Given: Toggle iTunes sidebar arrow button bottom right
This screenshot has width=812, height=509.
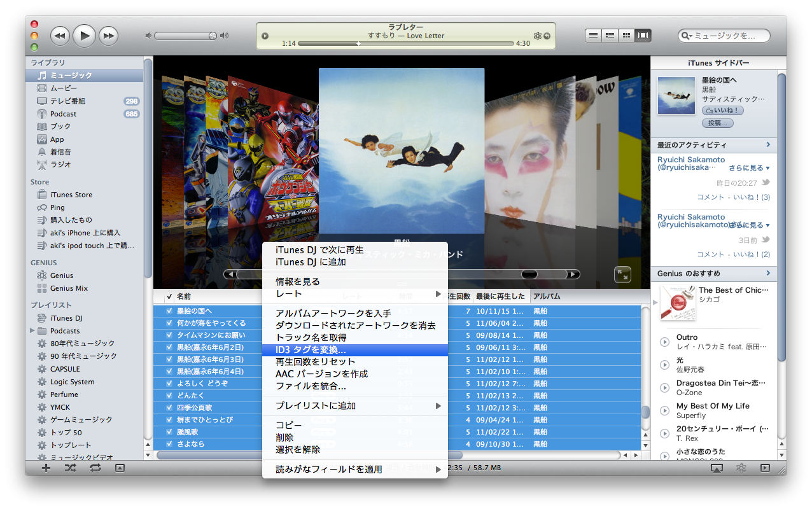Looking at the screenshot, I should pyautogui.click(x=765, y=468).
